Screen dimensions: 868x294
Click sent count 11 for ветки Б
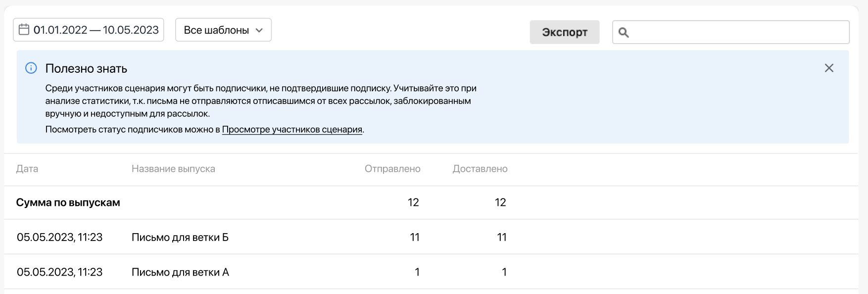(x=415, y=238)
